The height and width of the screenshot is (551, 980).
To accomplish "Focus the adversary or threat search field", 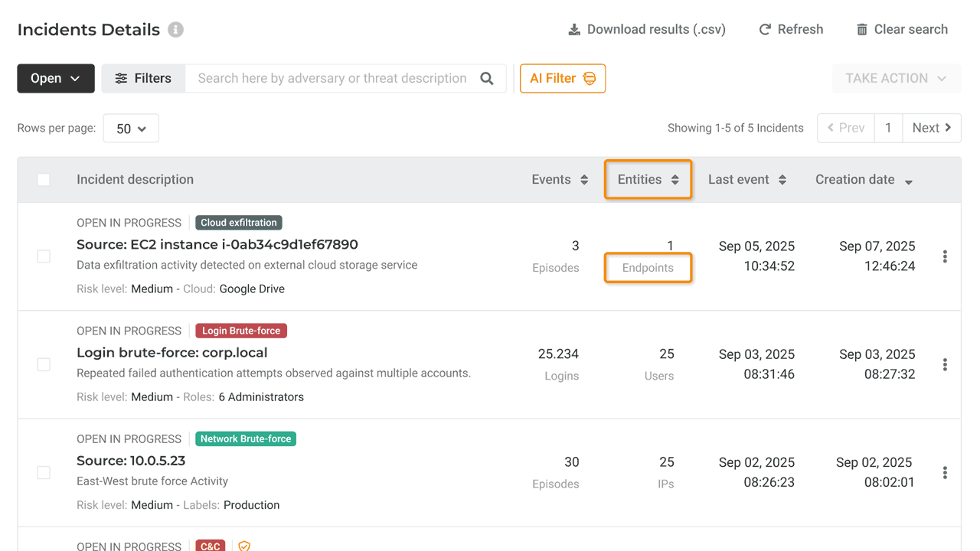I will [x=332, y=78].
